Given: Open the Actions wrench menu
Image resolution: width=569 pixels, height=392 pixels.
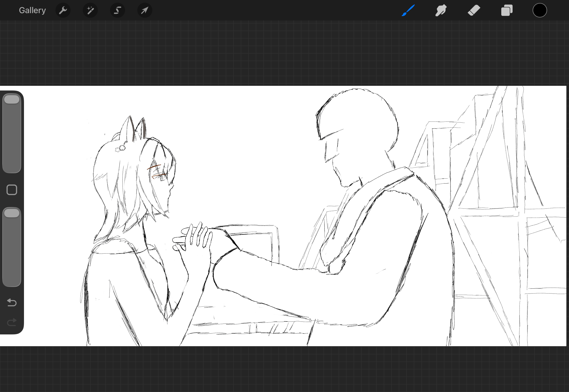Looking at the screenshot, I should [63, 10].
